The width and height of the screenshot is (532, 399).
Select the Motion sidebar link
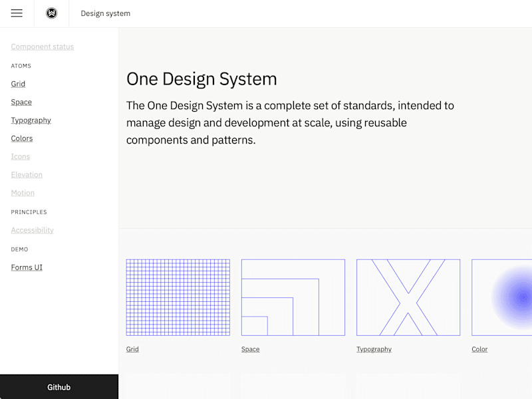pos(23,193)
